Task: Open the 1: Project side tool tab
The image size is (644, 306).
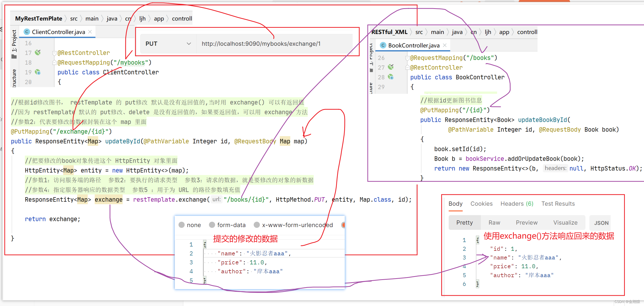Action: (x=14, y=40)
